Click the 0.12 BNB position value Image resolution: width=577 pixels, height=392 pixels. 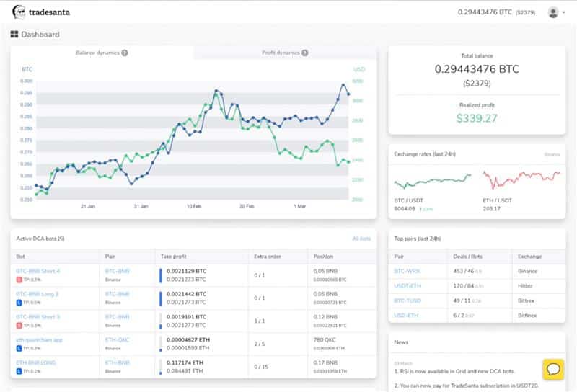tap(325, 316)
